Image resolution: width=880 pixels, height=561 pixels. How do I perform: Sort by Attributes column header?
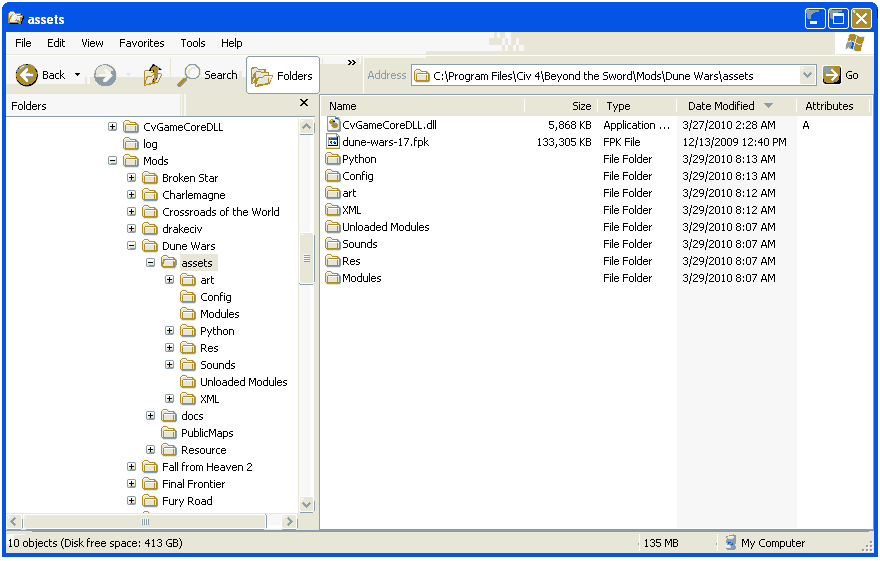pos(833,106)
